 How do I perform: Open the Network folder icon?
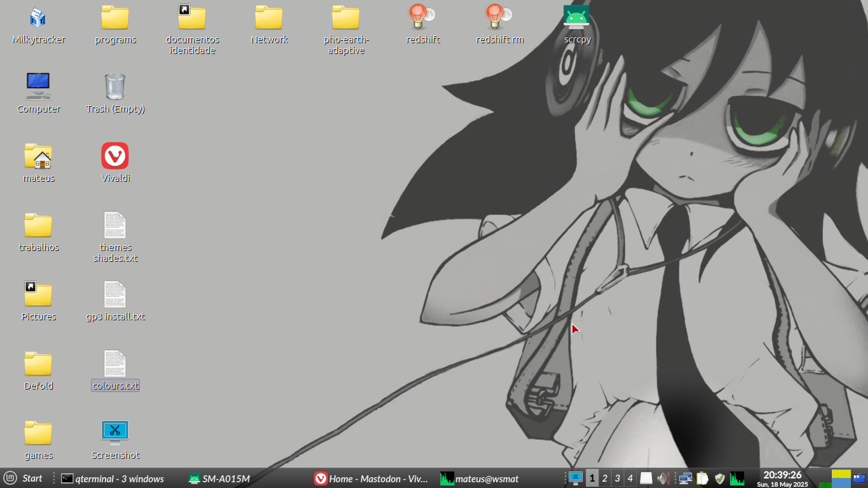click(x=269, y=18)
